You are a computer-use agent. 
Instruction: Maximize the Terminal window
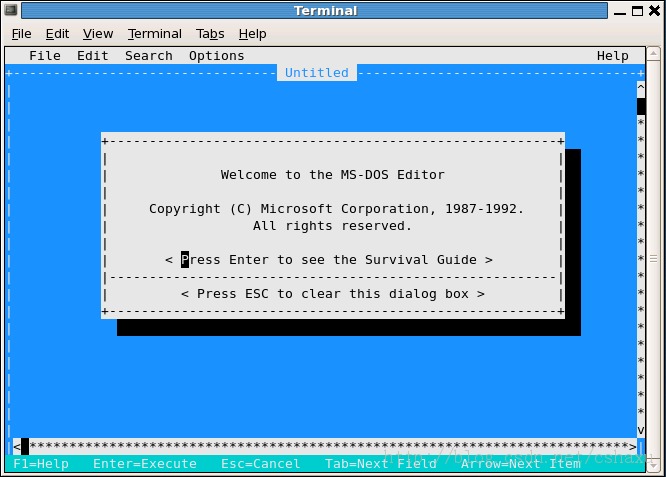[x=637, y=11]
